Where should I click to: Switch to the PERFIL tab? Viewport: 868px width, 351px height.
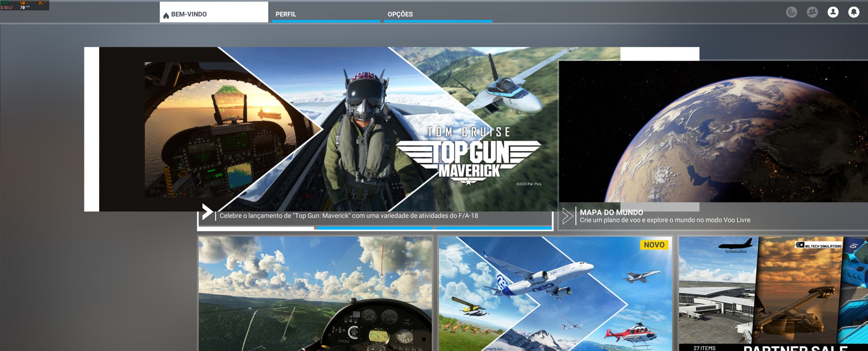[325, 14]
